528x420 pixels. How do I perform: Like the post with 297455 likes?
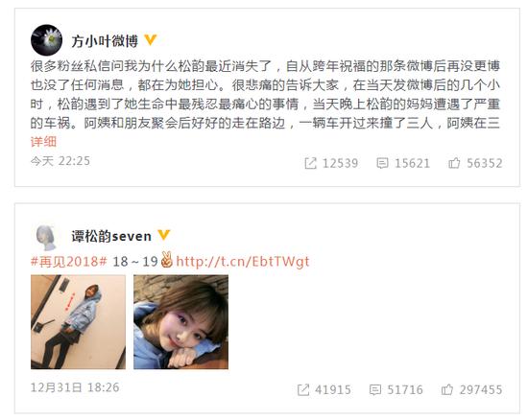tap(471, 390)
